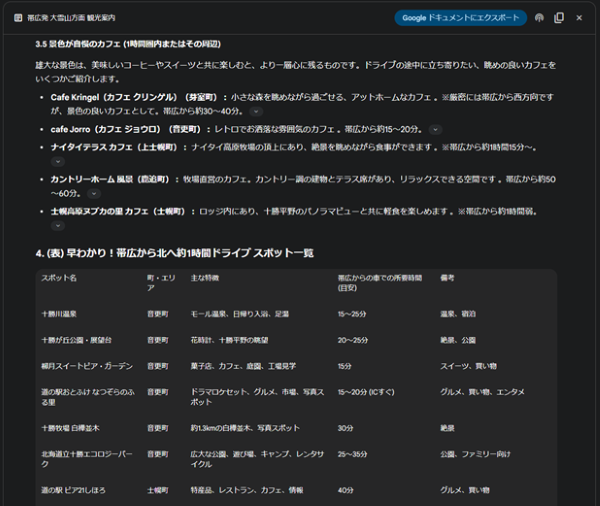600x506 pixels.
Task: Click the heading 3.5 景色が自慢のカフェ
Action: point(128,44)
